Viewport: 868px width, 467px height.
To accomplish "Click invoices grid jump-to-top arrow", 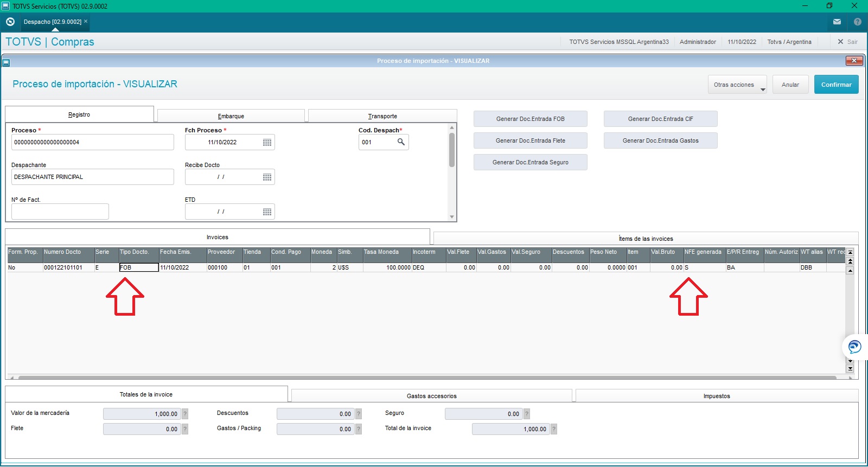I will pos(850,252).
